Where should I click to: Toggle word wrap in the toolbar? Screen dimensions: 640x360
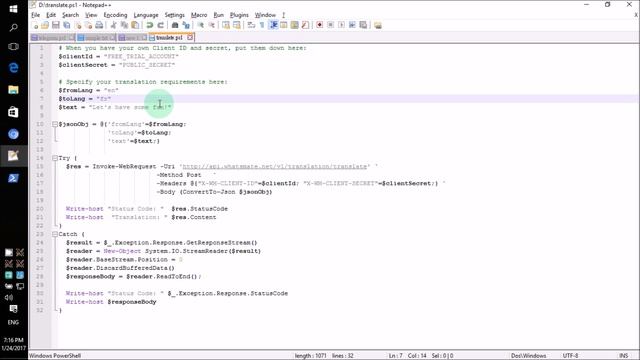tap(251, 25)
